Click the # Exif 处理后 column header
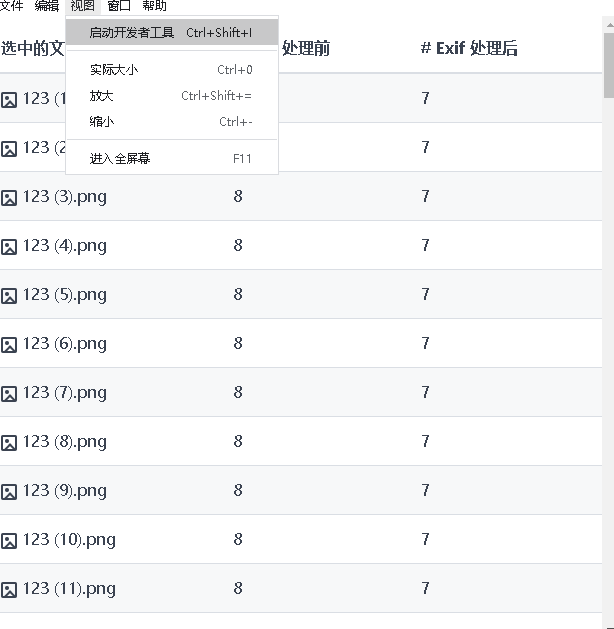Screen dimensions: 614x629 469,48
